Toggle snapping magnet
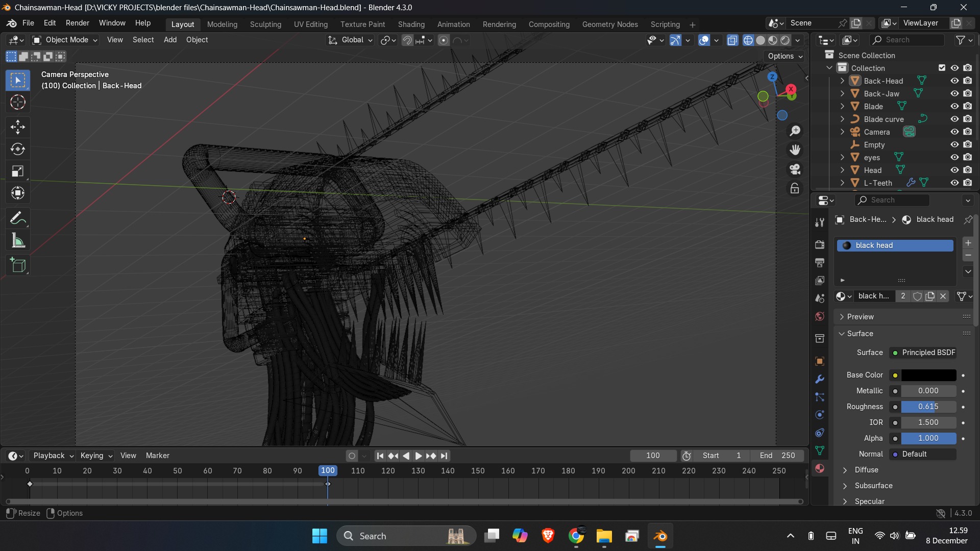This screenshot has width=980, height=551. pyautogui.click(x=407, y=40)
